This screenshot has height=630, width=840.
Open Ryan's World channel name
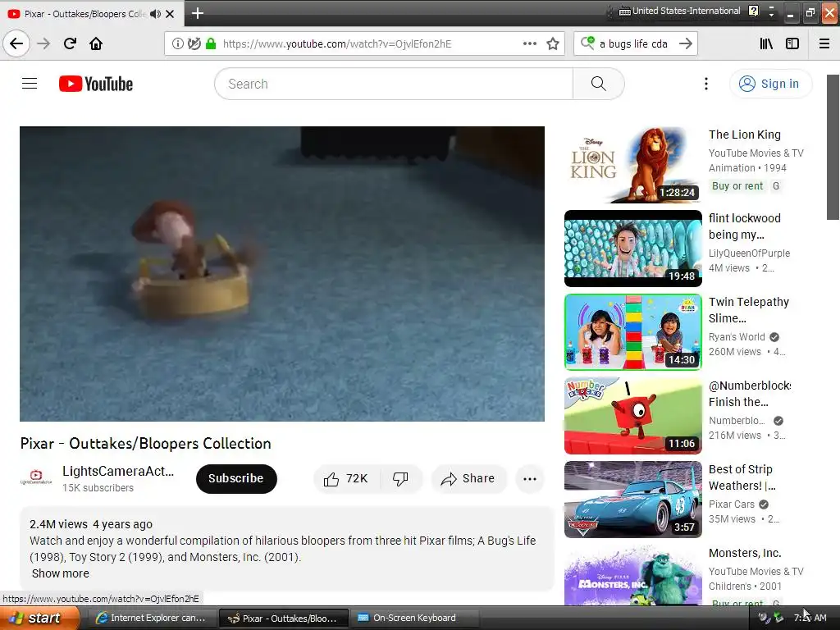[737, 337]
